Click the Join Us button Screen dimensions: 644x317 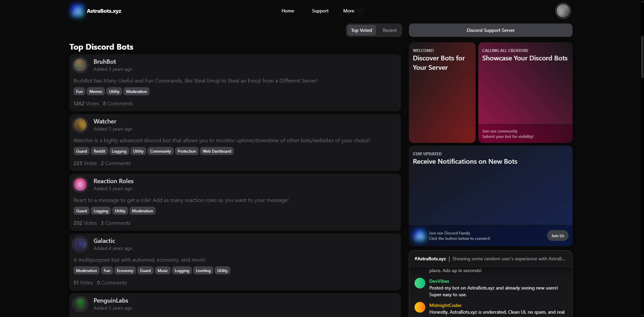click(557, 235)
